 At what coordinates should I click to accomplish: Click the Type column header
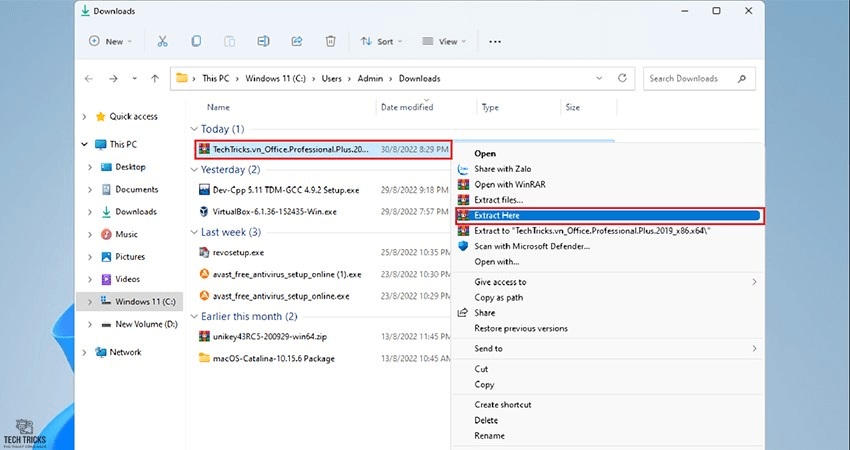pyautogui.click(x=490, y=107)
